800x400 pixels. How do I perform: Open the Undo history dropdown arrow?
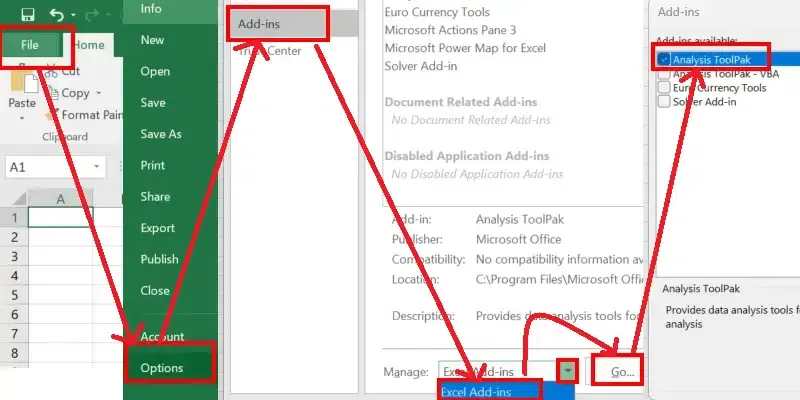[x=73, y=15]
